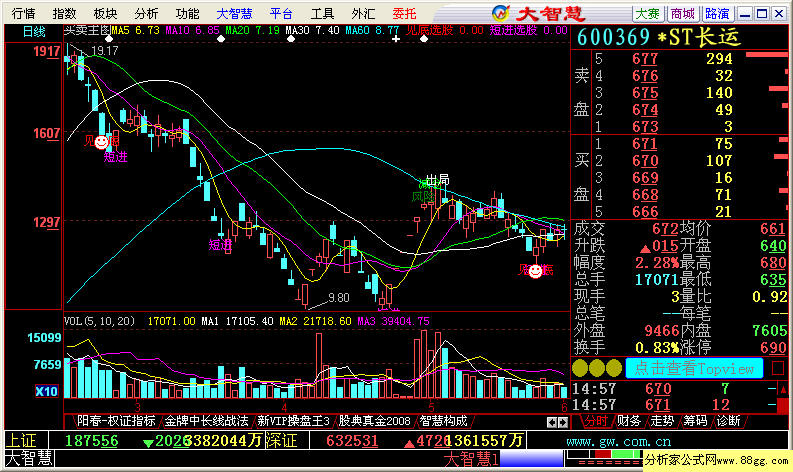Click the right arrow scroll button beside tabs

[562, 422]
